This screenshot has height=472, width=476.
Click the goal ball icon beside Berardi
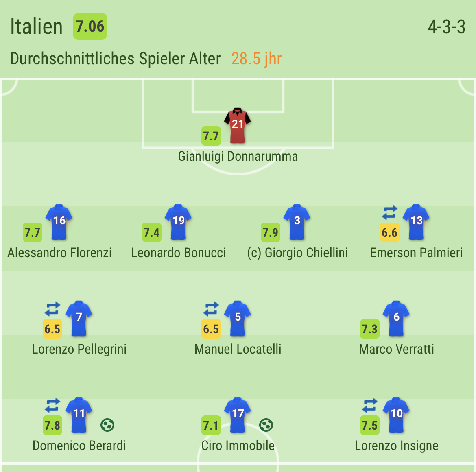tap(107, 425)
